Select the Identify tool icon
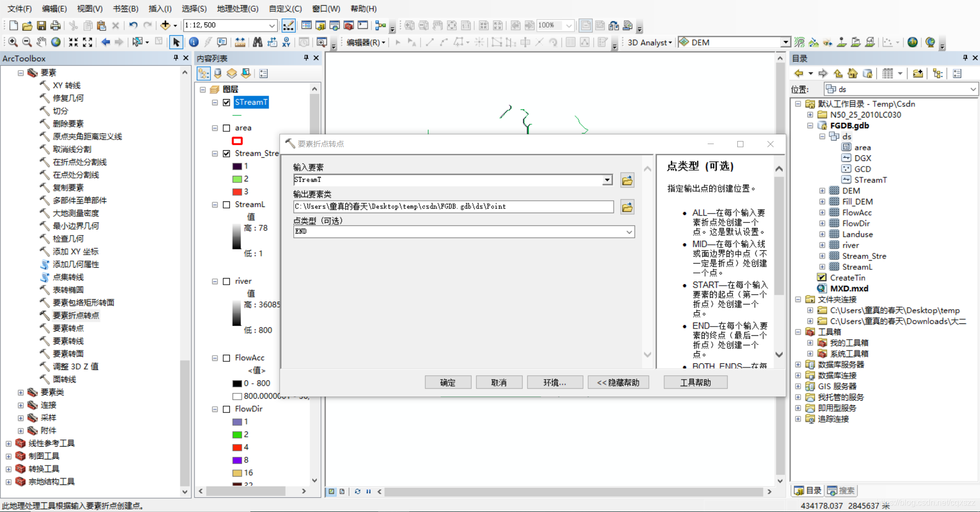 pyautogui.click(x=194, y=42)
